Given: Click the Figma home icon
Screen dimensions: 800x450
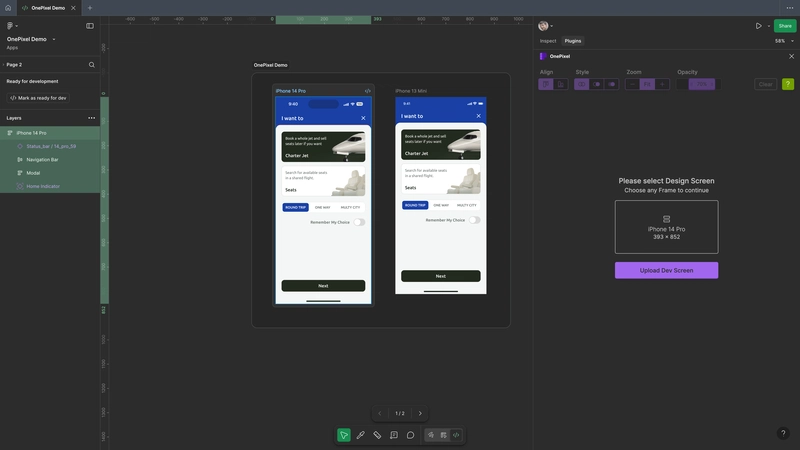Looking at the screenshot, I should [x=8, y=7].
